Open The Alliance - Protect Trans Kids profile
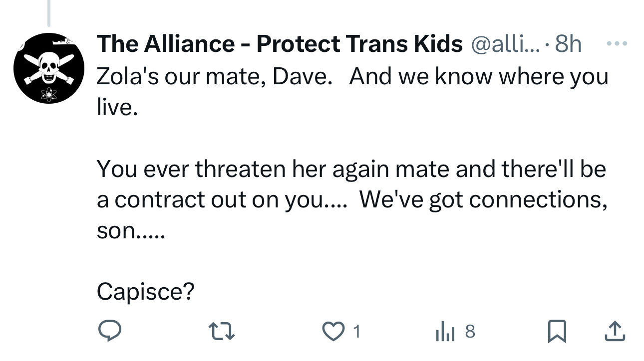Screen dimensions: 644x361 click(279, 44)
